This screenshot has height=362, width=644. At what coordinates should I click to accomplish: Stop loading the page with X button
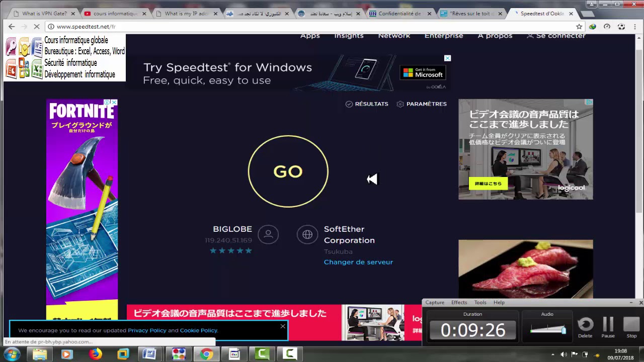pos(37,27)
